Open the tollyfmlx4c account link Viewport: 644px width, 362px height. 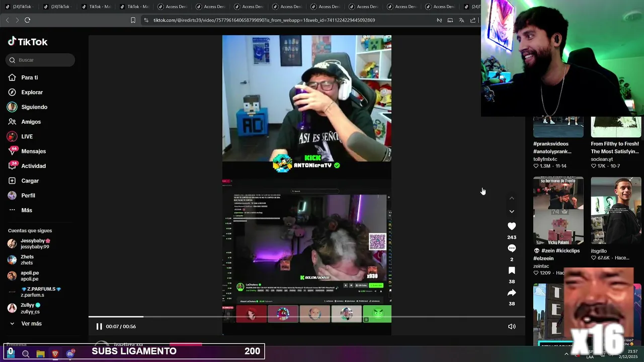tap(545, 159)
